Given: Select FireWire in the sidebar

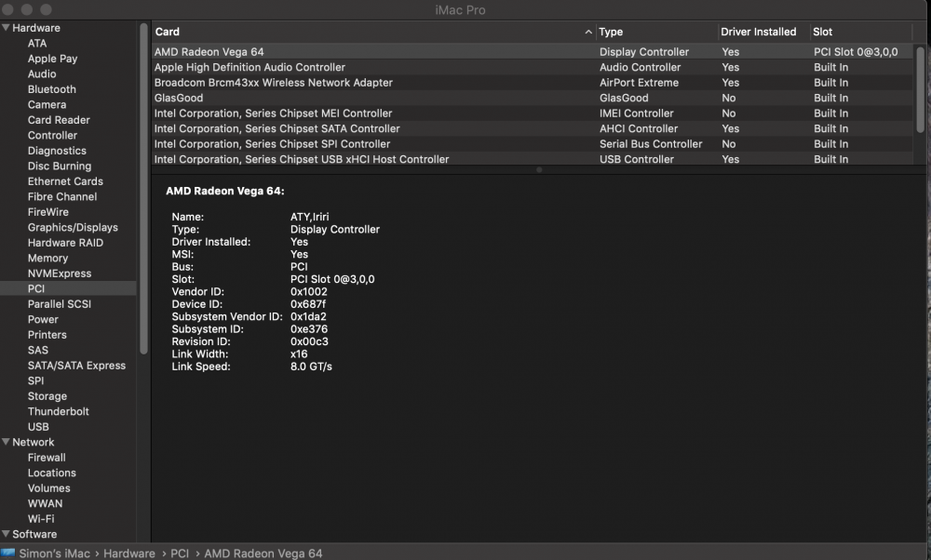Looking at the screenshot, I should [x=48, y=212].
